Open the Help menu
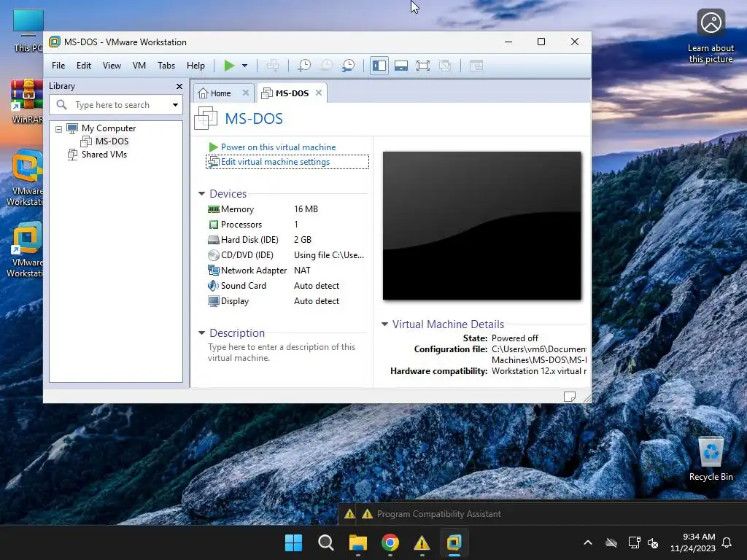Image resolution: width=747 pixels, height=560 pixels. coord(196,66)
